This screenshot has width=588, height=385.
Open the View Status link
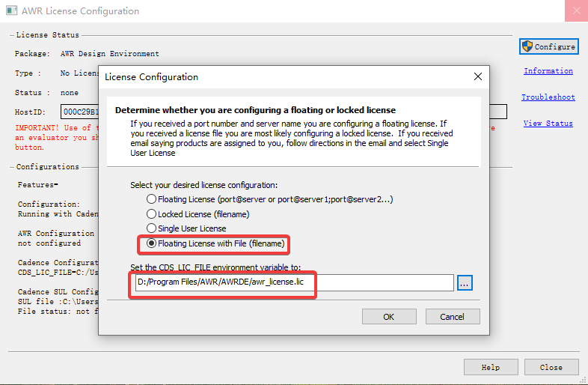pyautogui.click(x=548, y=123)
